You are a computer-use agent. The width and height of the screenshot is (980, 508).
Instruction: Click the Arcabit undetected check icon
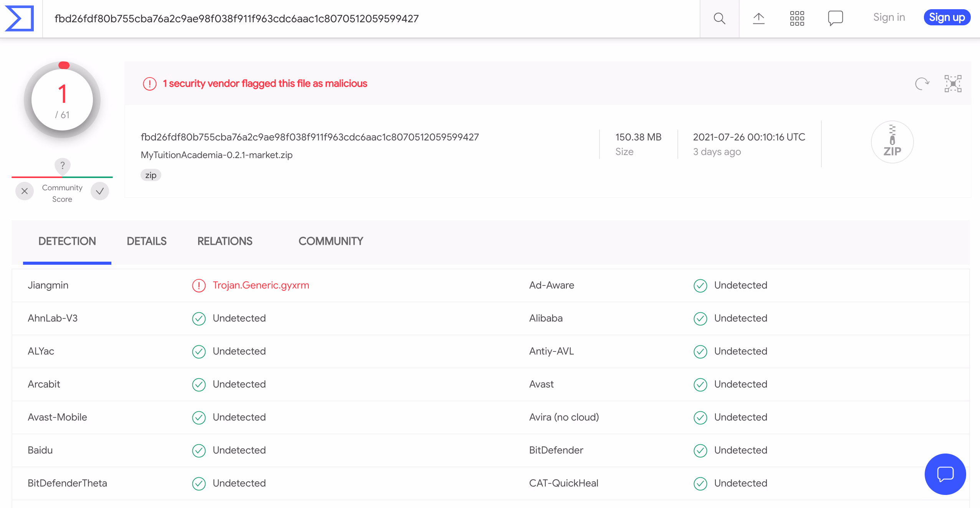point(199,384)
